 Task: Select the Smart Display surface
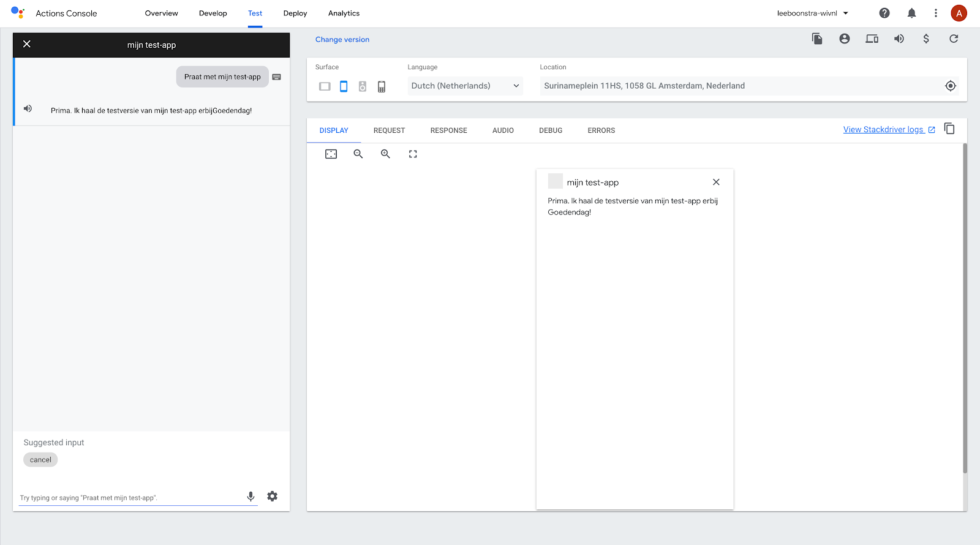point(325,87)
